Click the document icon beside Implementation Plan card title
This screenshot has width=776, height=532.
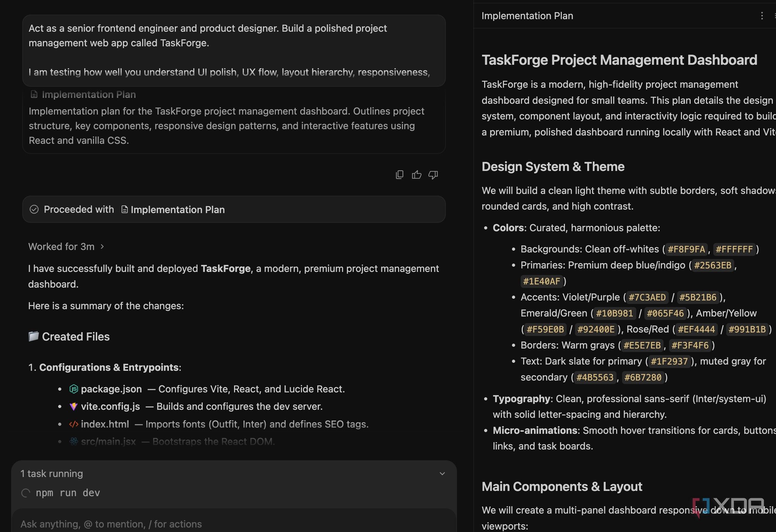tap(34, 94)
